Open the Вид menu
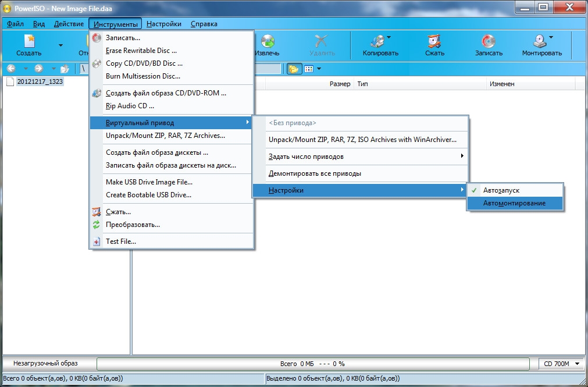Image resolution: width=588 pixels, height=387 pixels. 39,24
